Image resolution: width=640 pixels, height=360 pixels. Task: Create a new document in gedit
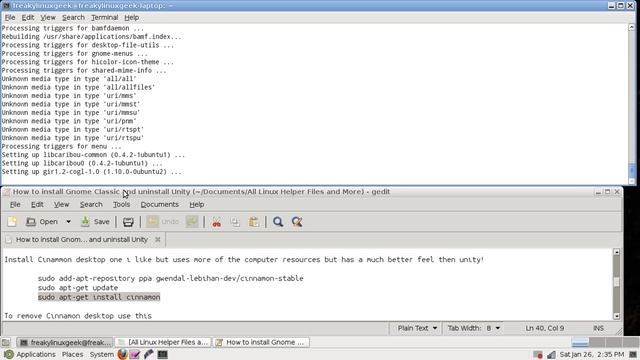[12, 222]
